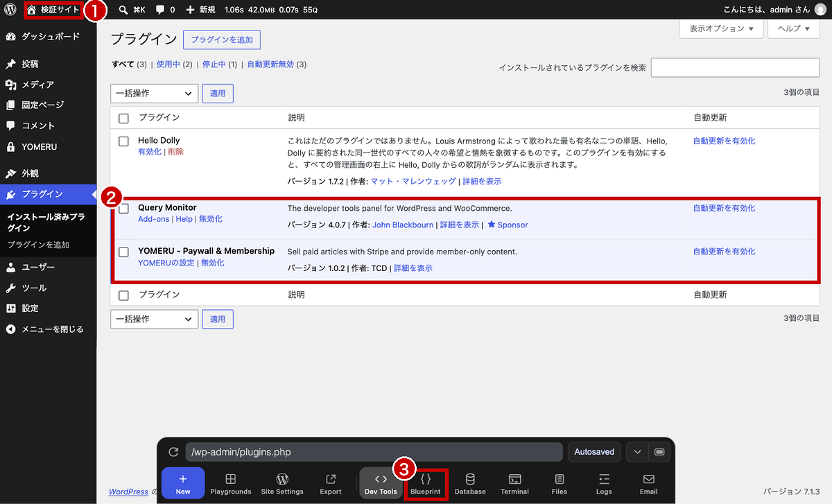The image size is (832, 504).
Task: Deactivate Query Monitor via 無効化
Action: (x=211, y=219)
